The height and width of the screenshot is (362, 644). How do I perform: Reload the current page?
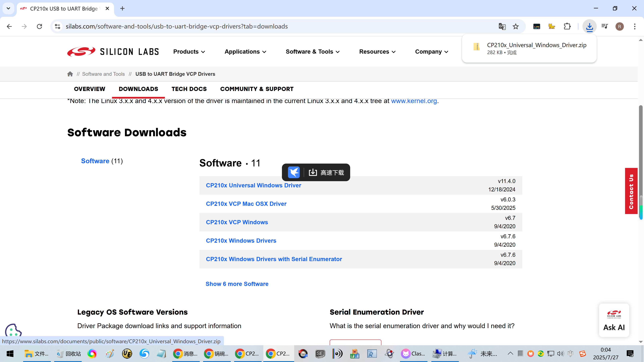[40, 26]
